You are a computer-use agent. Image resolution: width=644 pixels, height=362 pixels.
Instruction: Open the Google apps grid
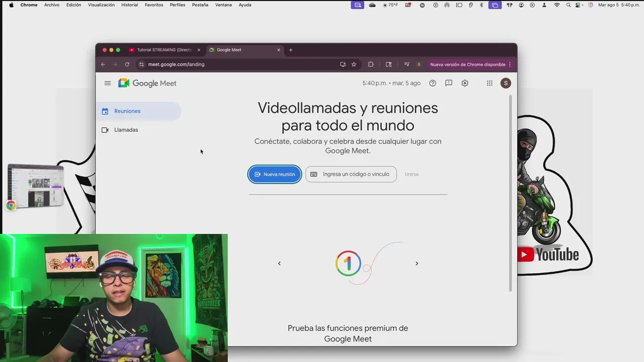(490, 83)
